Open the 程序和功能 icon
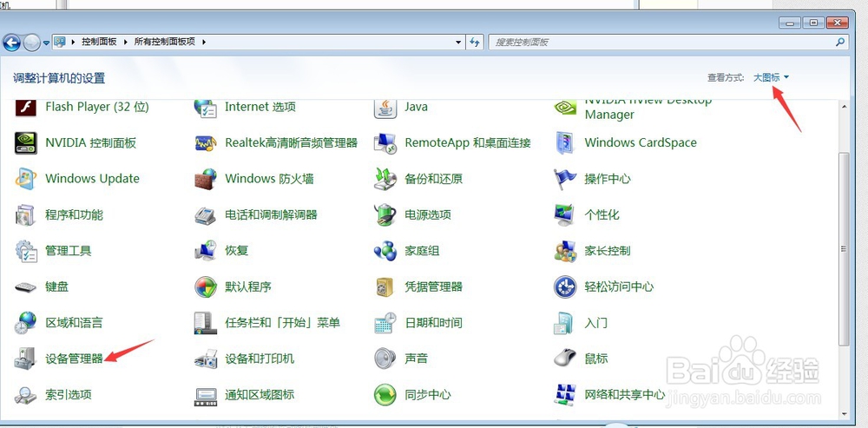The width and height of the screenshot is (868, 428). coord(25,214)
